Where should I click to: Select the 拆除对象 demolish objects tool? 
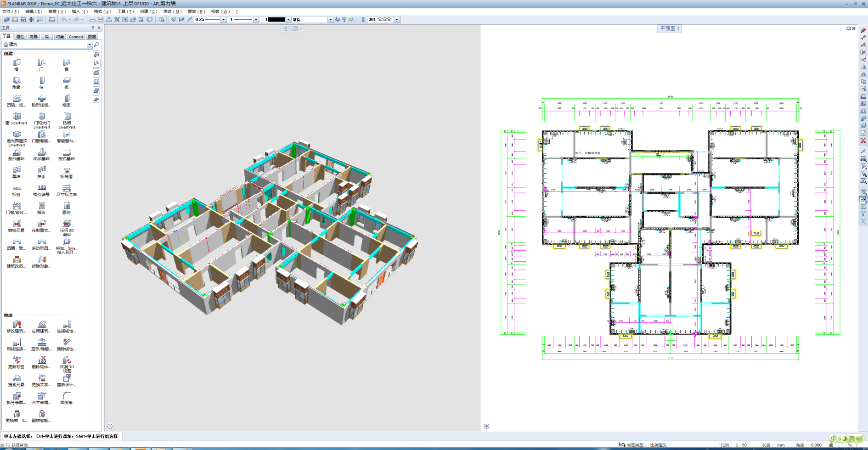41,262
